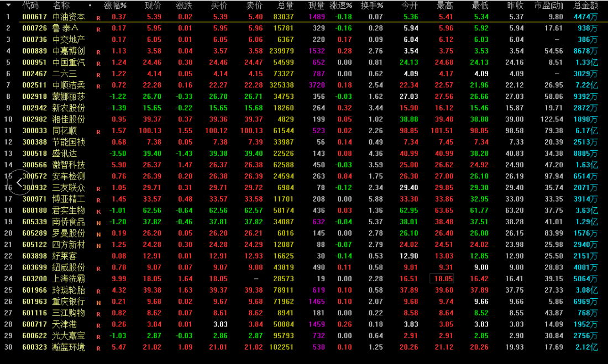The width and height of the screenshot is (608, 364).
Task: Sort by the 现价 column header
Action: [x=153, y=6]
